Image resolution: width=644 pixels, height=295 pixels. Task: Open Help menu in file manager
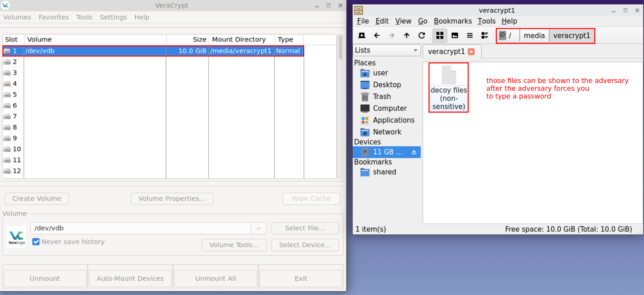pos(509,21)
